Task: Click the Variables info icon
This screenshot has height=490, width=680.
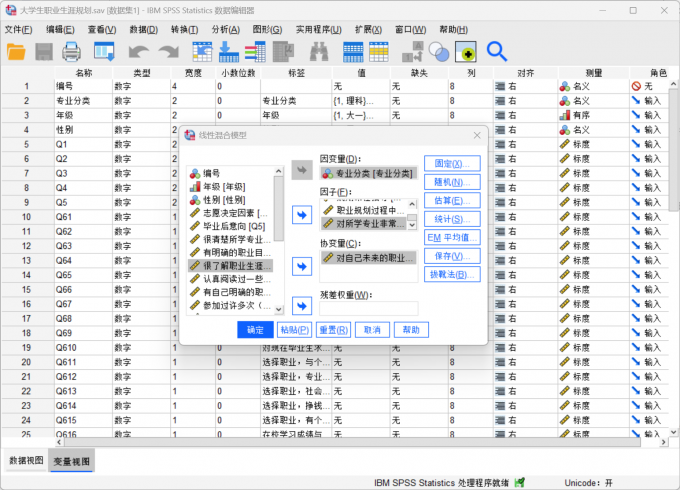Action: click(x=255, y=52)
